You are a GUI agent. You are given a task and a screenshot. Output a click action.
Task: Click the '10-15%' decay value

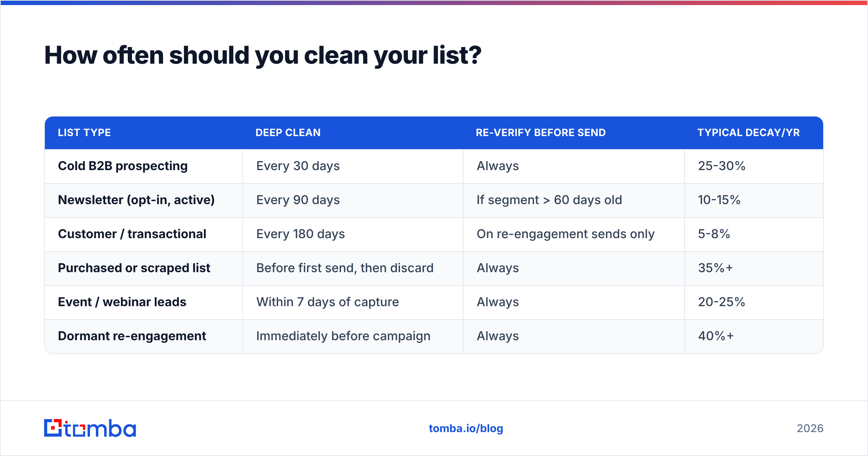(719, 200)
